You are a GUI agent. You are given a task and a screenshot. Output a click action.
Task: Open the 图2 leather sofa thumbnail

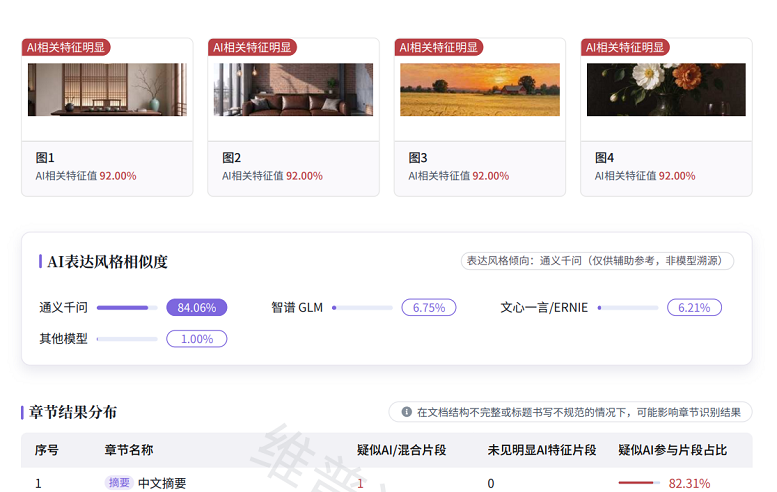(x=293, y=90)
